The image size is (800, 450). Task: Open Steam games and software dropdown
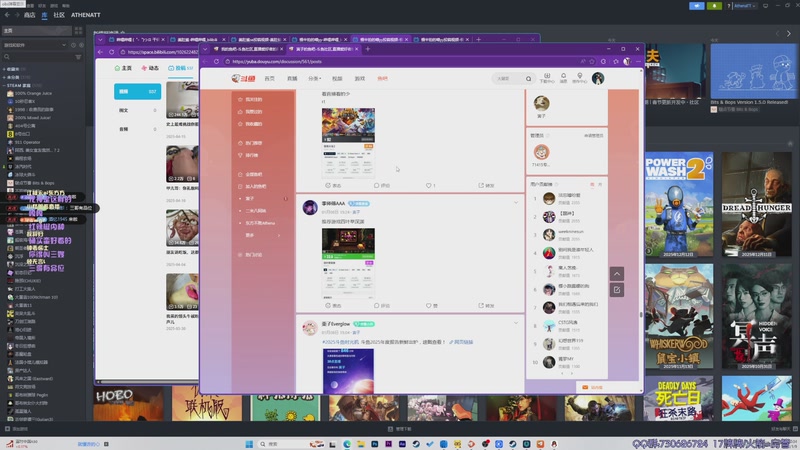click(35, 45)
